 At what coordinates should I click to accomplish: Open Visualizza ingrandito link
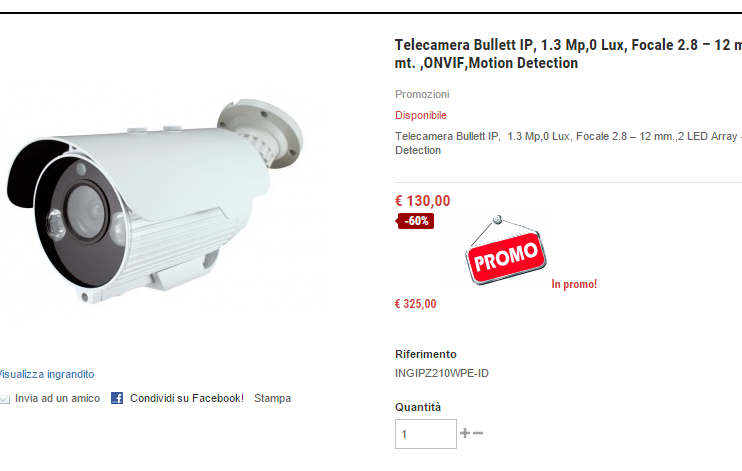pos(46,374)
